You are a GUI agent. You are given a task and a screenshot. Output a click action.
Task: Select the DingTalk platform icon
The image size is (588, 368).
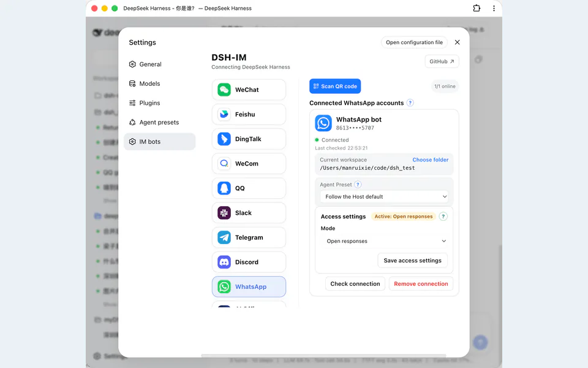[x=224, y=139]
